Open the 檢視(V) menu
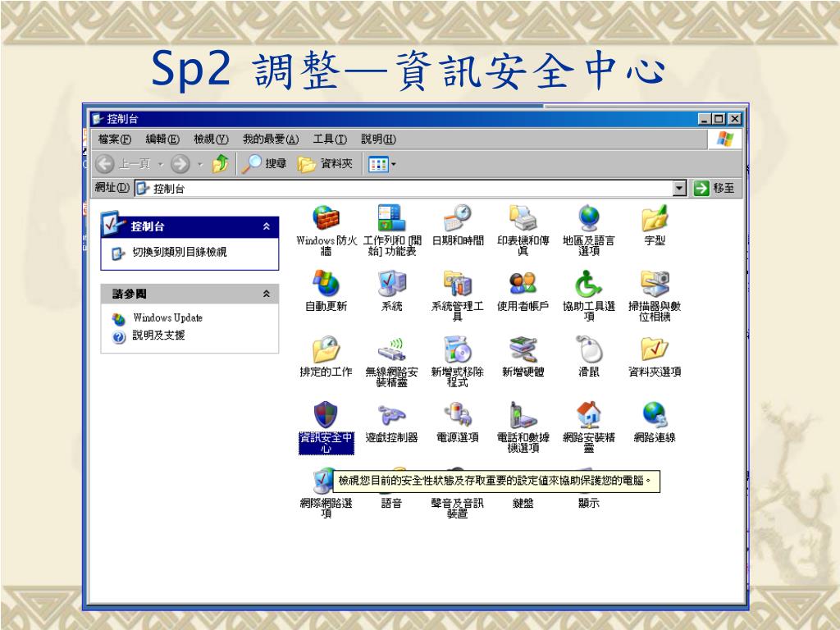The height and width of the screenshot is (630, 840). click(211, 139)
